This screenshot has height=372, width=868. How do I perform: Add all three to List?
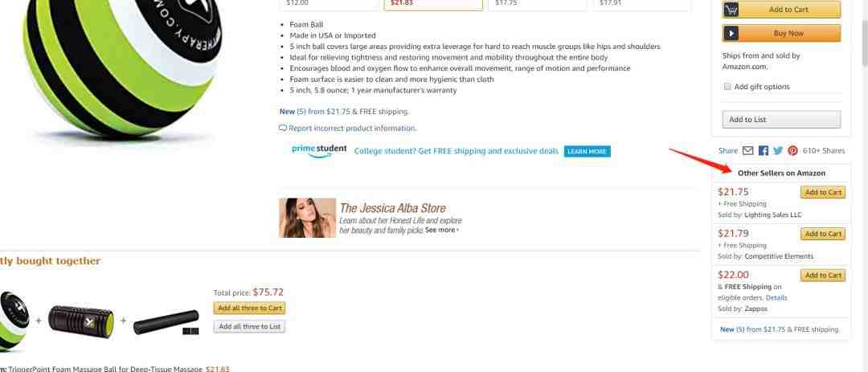(250, 327)
